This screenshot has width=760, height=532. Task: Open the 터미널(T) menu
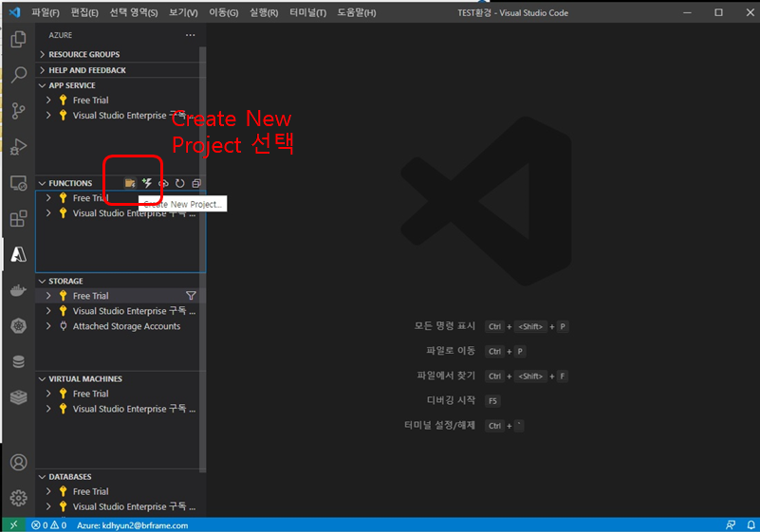pyautogui.click(x=307, y=12)
